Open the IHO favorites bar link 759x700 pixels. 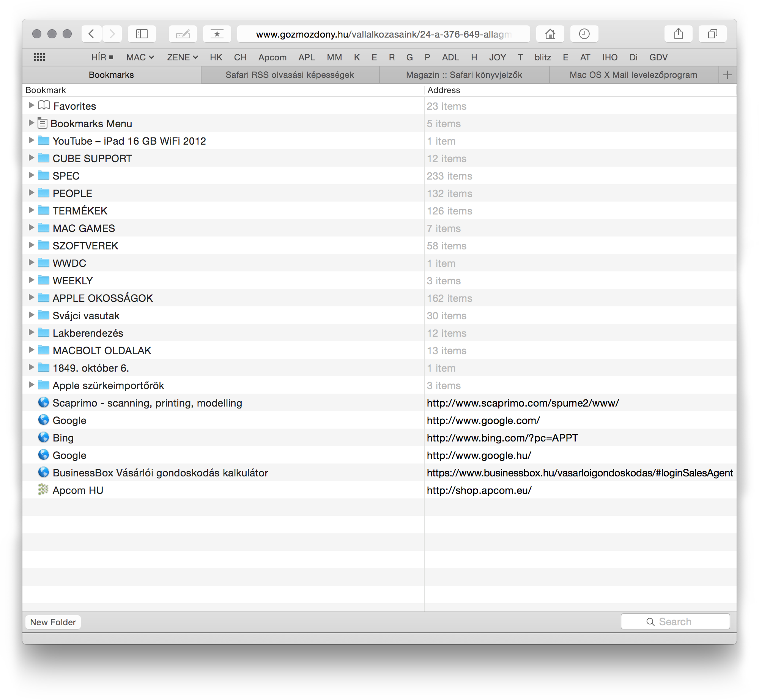pos(610,57)
